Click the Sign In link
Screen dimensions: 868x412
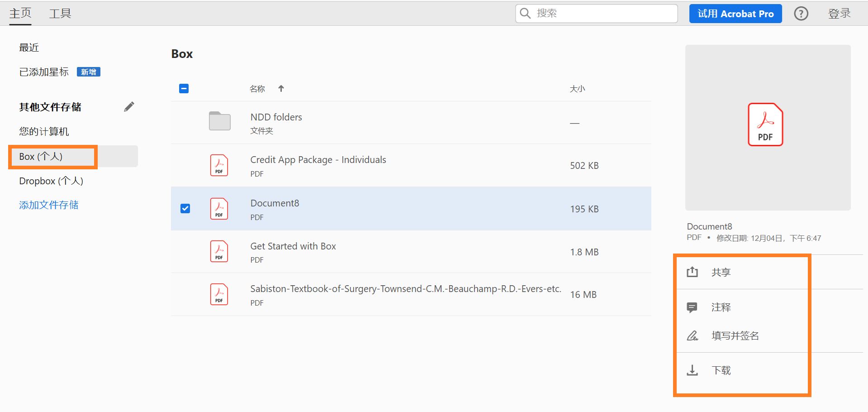point(839,14)
